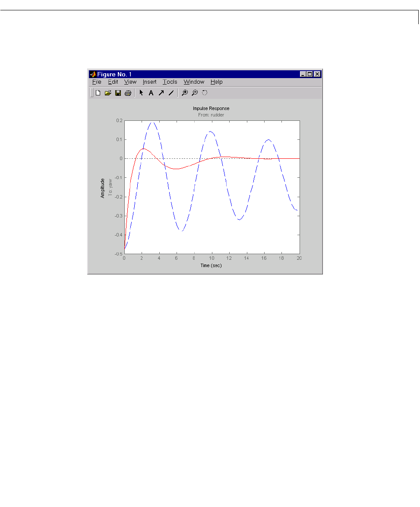420x507 pixels.
Task: Click the Time (sec) axis label
Action: (211, 265)
